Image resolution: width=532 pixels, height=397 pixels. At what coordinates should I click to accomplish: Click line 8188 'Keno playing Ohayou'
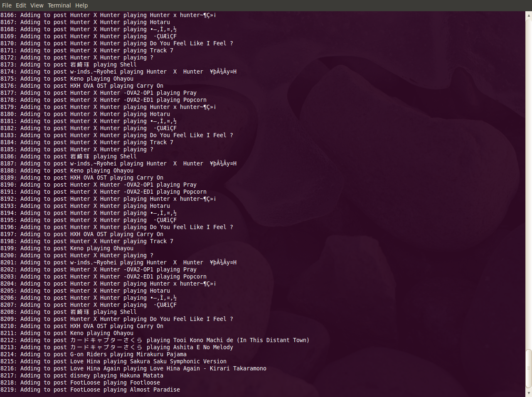[102, 171]
